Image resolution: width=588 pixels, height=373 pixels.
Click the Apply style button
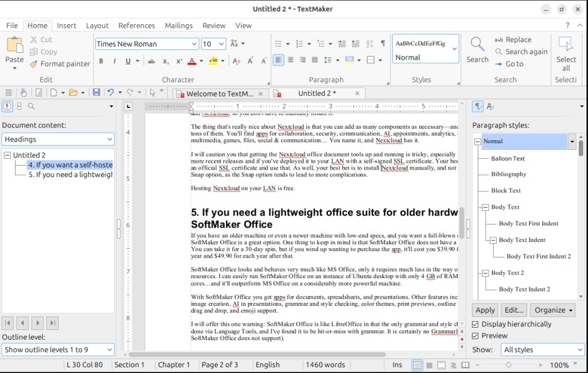pos(485,310)
